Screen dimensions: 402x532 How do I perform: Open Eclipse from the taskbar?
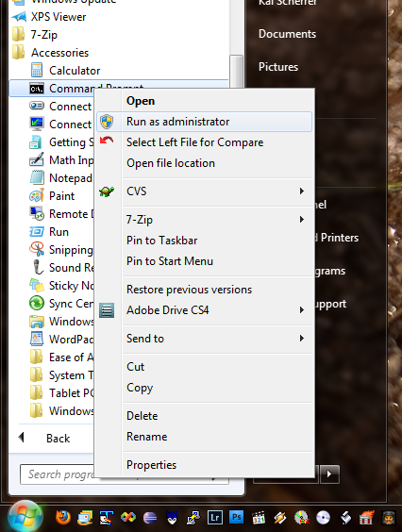[150, 518]
